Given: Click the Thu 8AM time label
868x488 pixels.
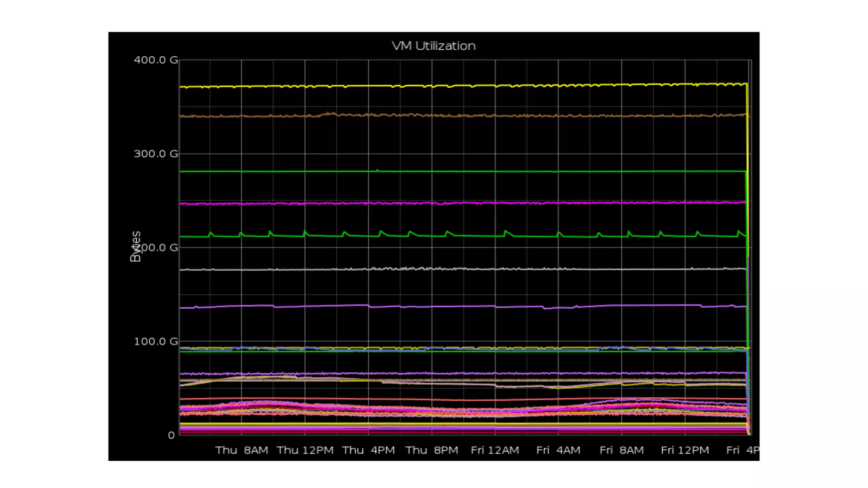Looking at the screenshot, I should 242,450.
